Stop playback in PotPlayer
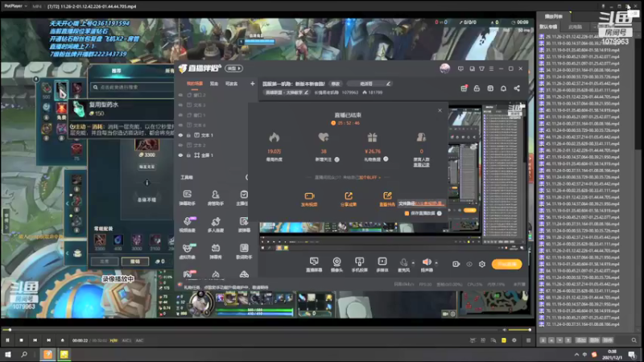 22,340
